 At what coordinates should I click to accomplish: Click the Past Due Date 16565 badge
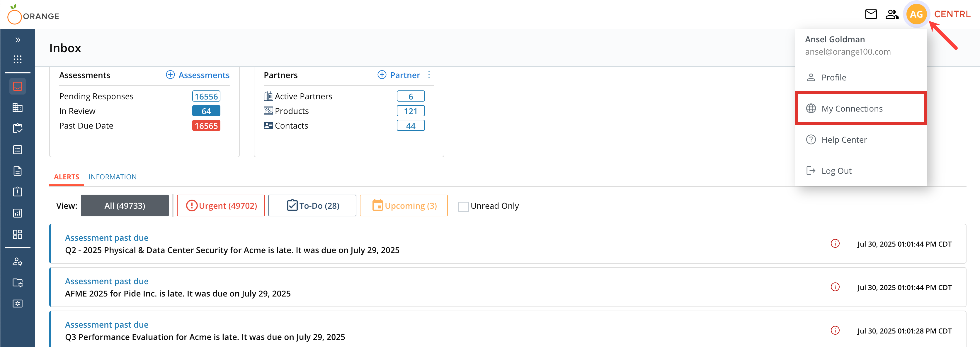(x=206, y=126)
